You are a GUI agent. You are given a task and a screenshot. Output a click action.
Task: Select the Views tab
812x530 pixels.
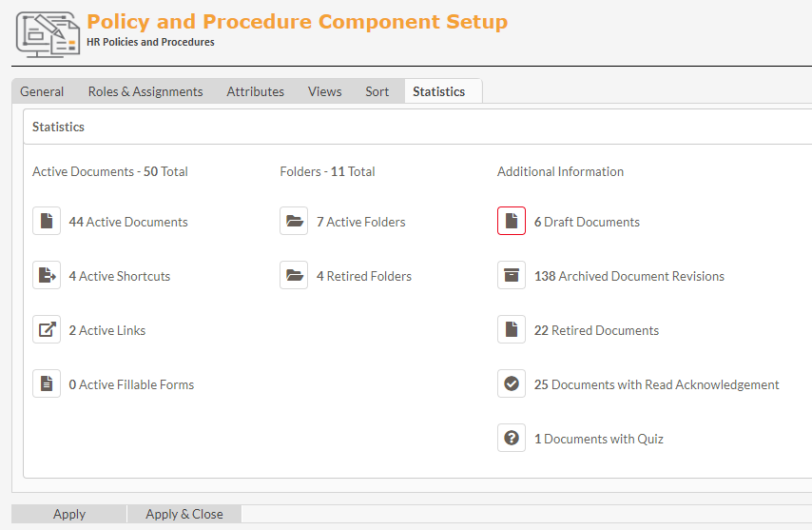[324, 91]
